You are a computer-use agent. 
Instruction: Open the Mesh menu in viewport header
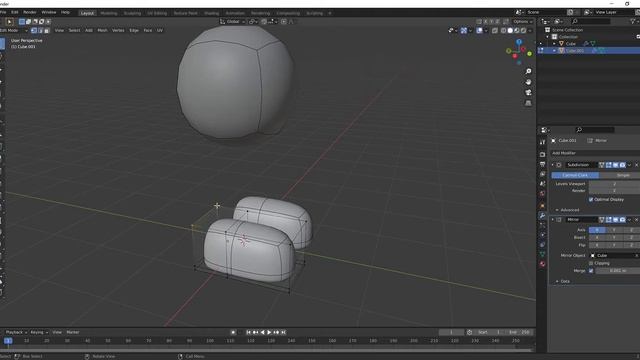click(102, 30)
